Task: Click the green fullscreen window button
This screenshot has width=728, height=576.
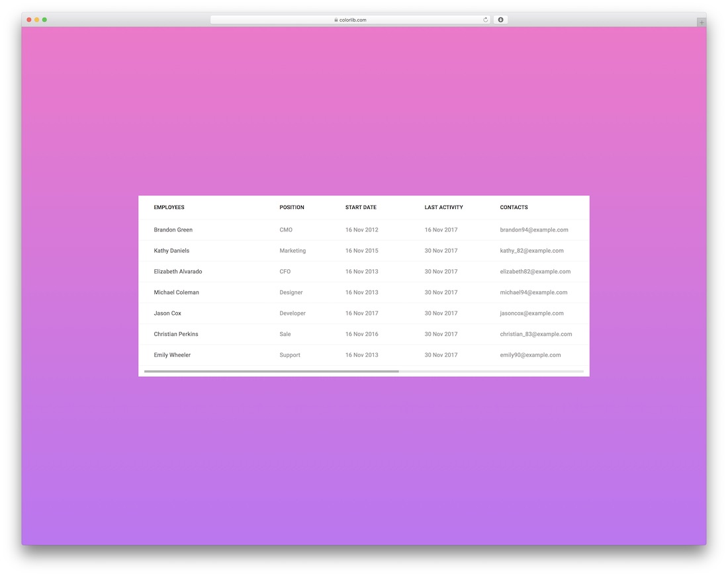Action: [x=44, y=20]
